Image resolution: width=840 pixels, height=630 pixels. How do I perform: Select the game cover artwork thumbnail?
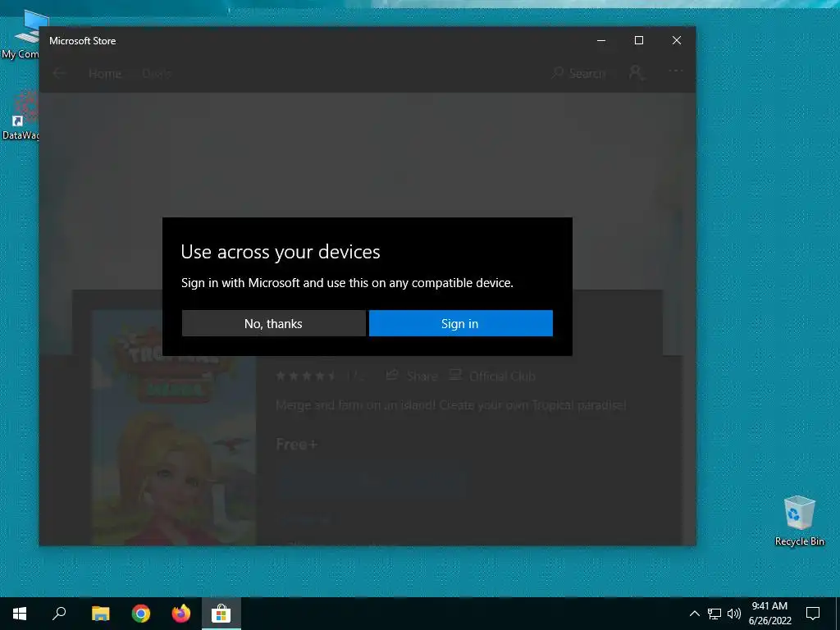tap(174, 427)
